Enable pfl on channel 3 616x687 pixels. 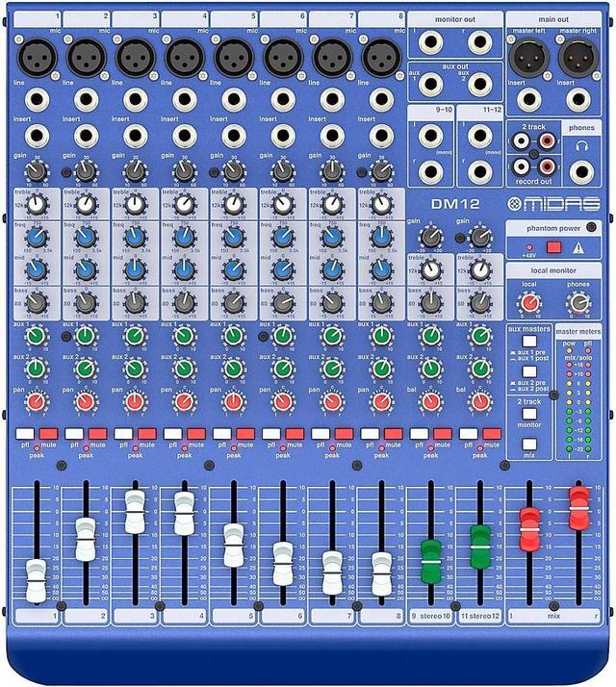(x=123, y=434)
